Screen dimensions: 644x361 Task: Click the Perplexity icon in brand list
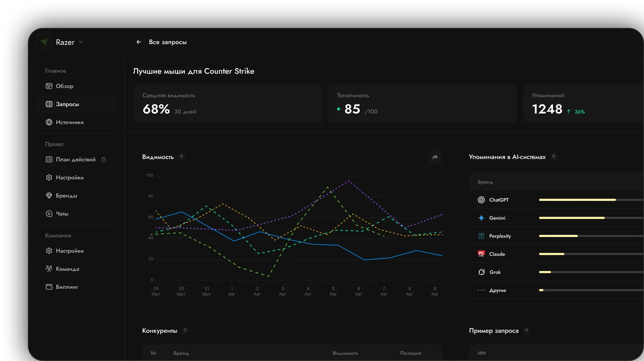(x=481, y=236)
